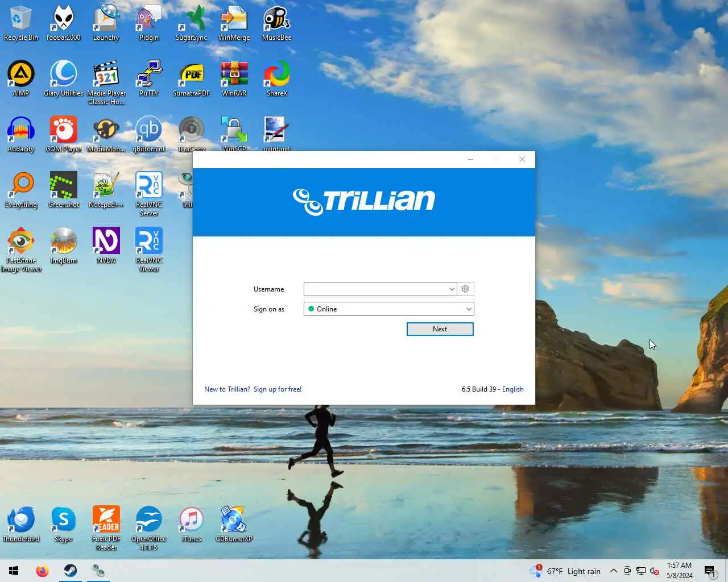The height and width of the screenshot is (582, 728).
Task: Select the Notepad++ desktop icon
Action: (106, 190)
